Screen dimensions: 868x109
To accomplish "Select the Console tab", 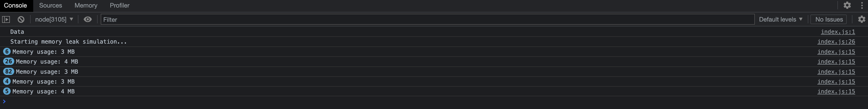I will (x=16, y=5).
